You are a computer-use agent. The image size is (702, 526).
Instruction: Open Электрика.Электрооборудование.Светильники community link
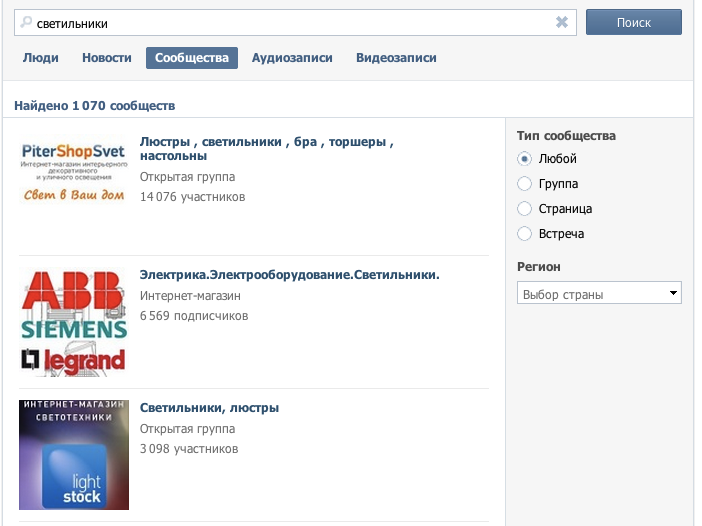(x=290, y=274)
